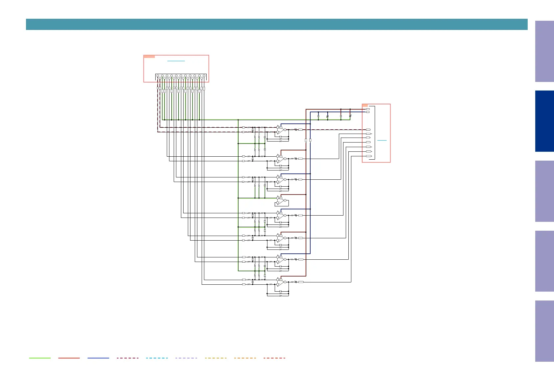
Task: Click the solid red line legend swatch
Action: coord(69,358)
